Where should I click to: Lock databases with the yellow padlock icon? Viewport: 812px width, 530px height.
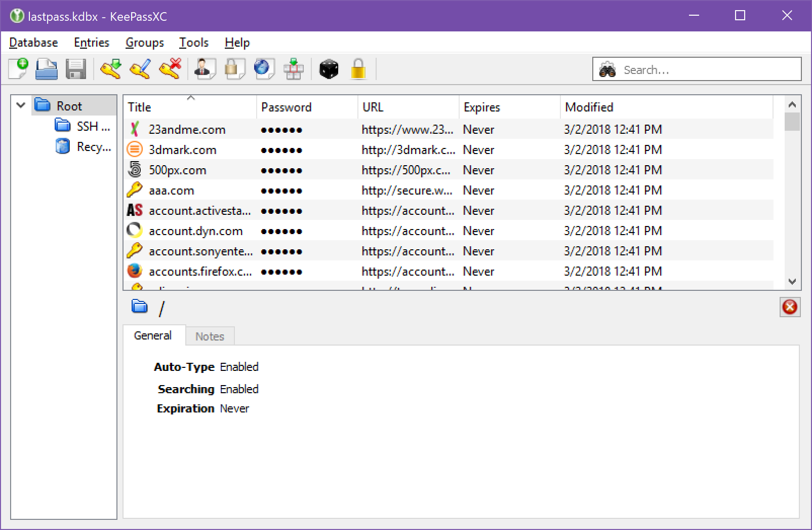point(358,69)
